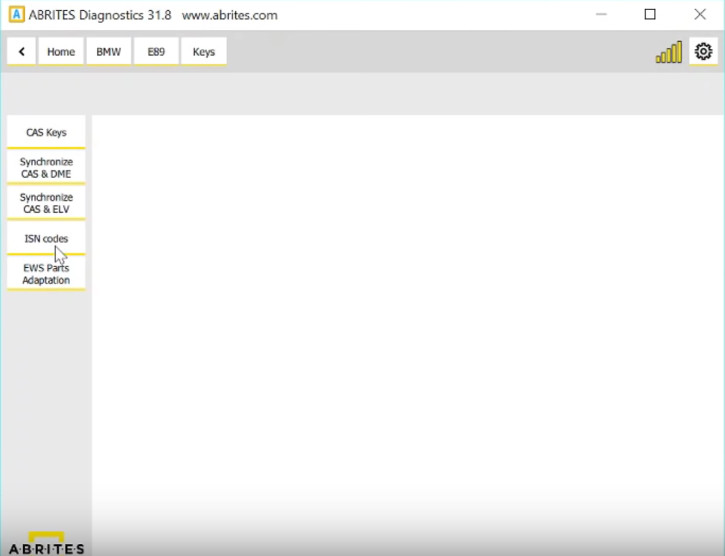Open the settings gear icon
Screen dimensions: 725x556
(703, 51)
